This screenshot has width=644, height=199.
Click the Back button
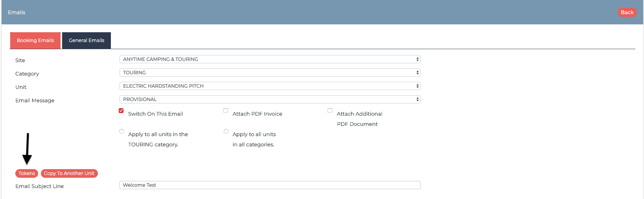(627, 13)
